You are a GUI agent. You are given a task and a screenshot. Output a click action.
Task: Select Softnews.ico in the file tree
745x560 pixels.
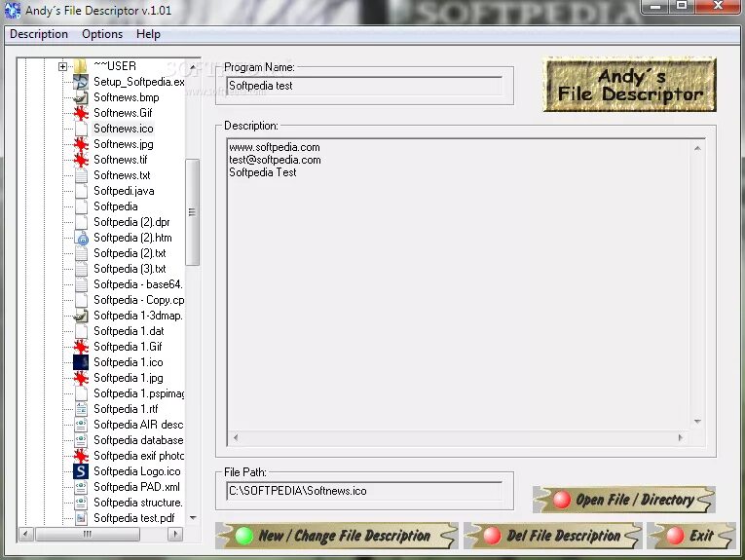(x=123, y=129)
